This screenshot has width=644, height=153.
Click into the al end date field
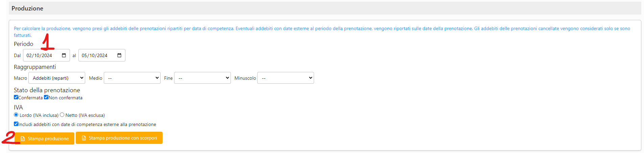tap(95, 55)
